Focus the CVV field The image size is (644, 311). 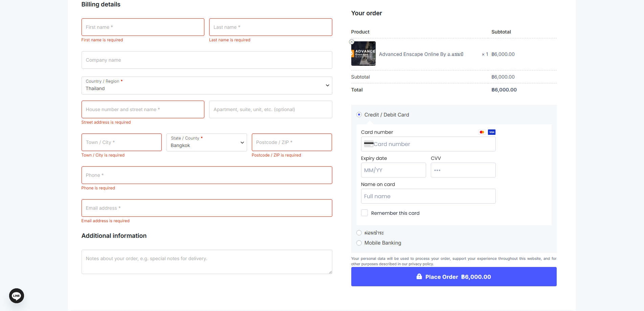pyautogui.click(x=463, y=170)
